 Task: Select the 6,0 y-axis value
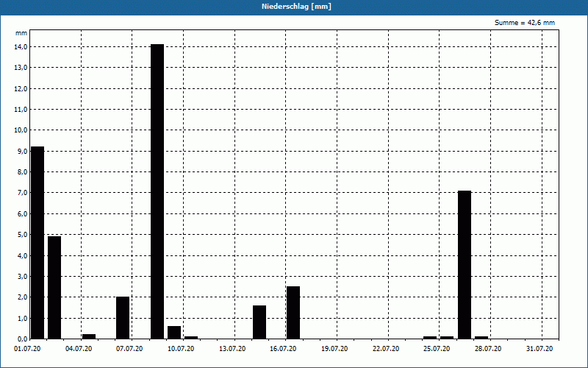[21, 213]
